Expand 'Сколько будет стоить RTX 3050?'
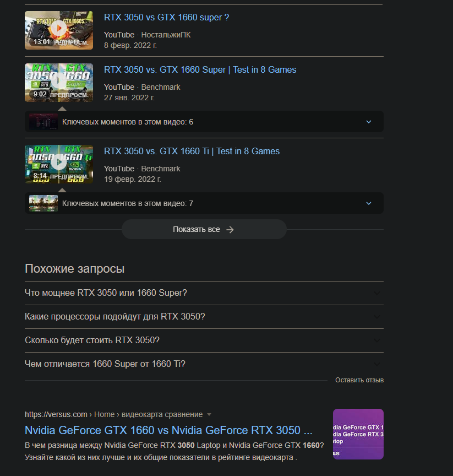 (204, 340)
